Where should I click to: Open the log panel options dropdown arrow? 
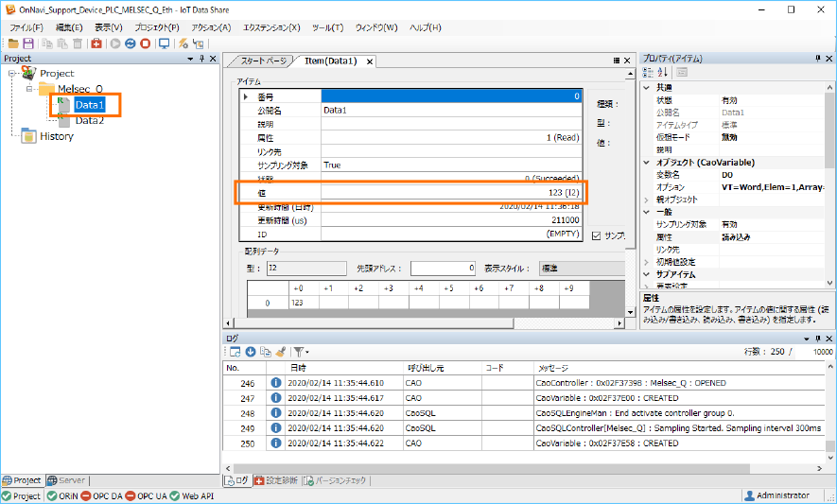coord(807,339)
